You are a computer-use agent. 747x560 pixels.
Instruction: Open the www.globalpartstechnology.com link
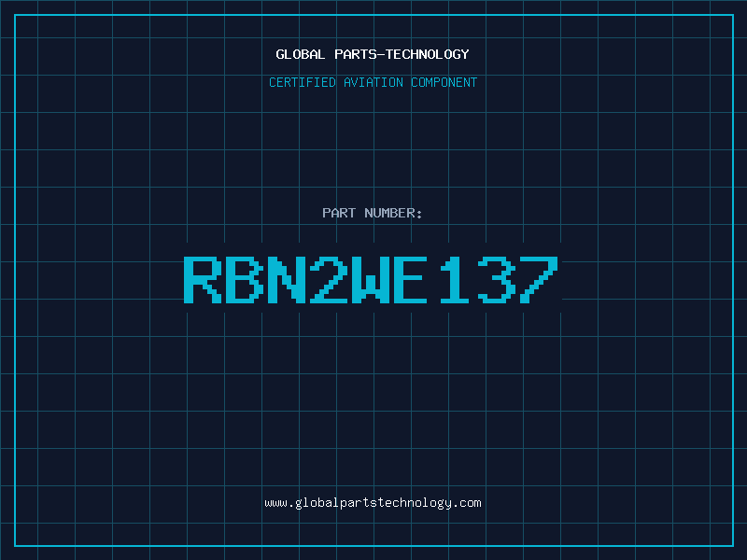pos(373,503)
